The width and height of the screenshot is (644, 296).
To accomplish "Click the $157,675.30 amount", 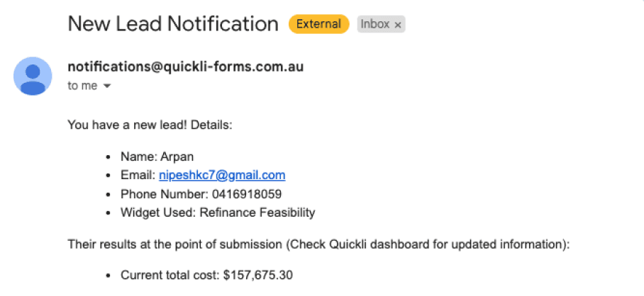I will coord(258,275).
